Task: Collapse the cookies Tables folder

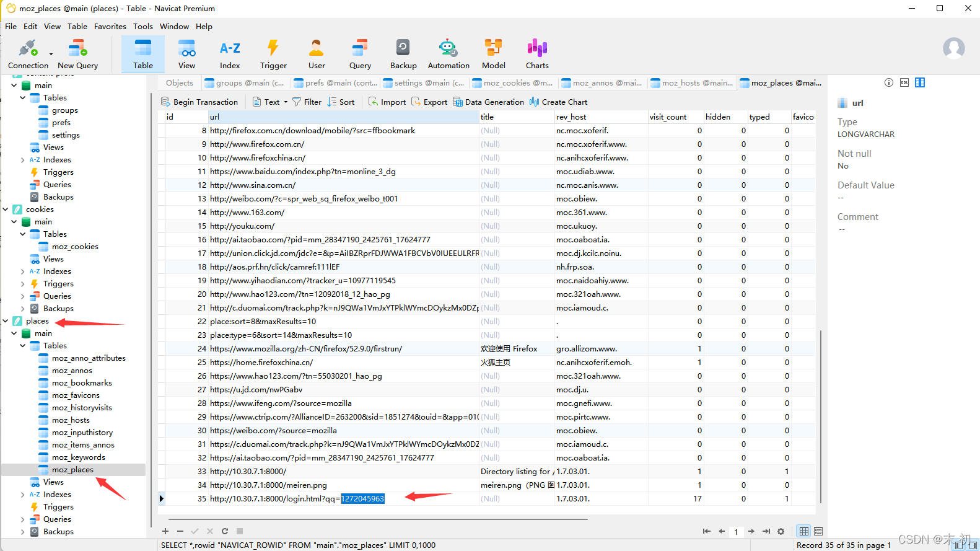Action: (23, 234)
